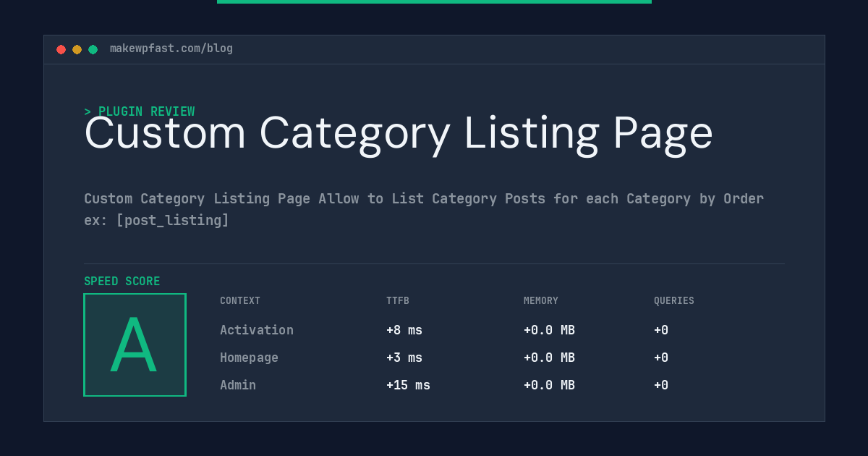Click the 'Custom Category Listing Page' title
The image size is (868, 456).
[x=399, y=134]
